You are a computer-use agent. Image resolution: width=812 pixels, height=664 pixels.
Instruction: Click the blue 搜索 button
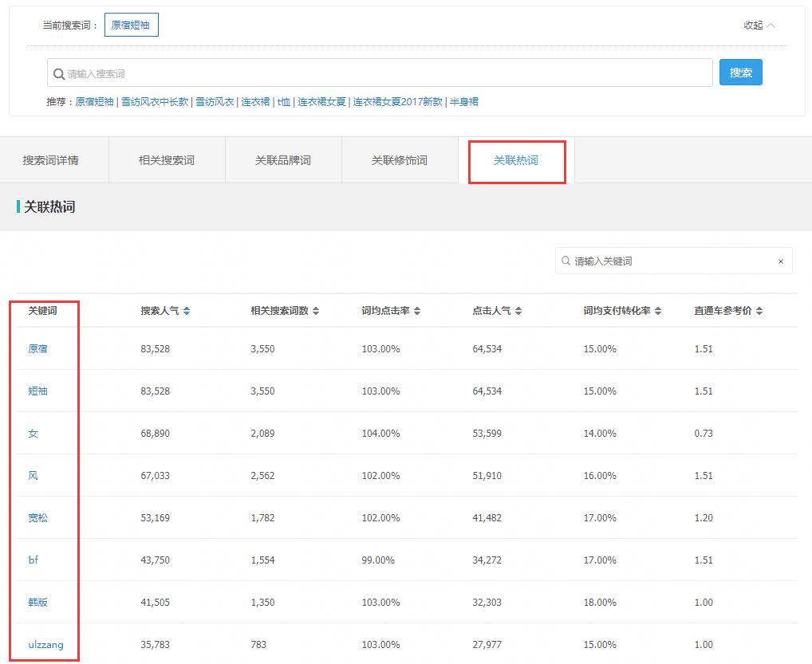(740, 72)
